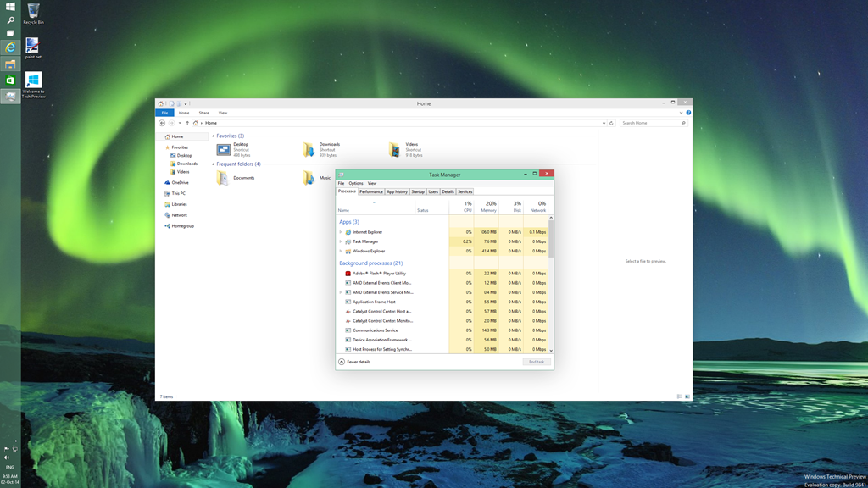Open the Recycle Bin desktop icon

pos(33,12)
